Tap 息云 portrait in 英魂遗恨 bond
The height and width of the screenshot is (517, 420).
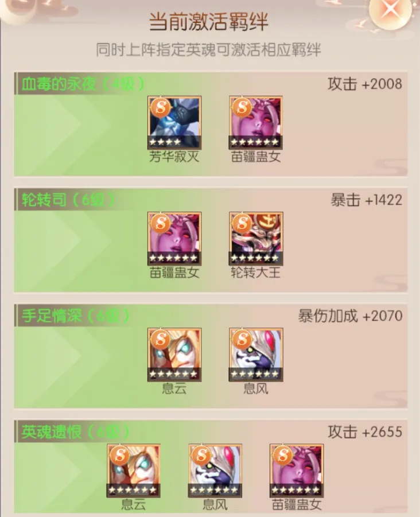[134, 471]
